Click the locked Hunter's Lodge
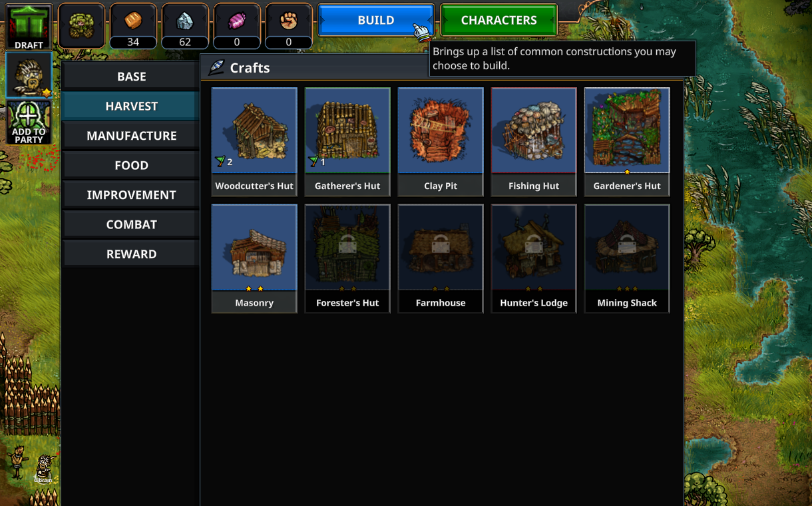Viewport: 812px width, 506px height. click(x=534, y=258)
